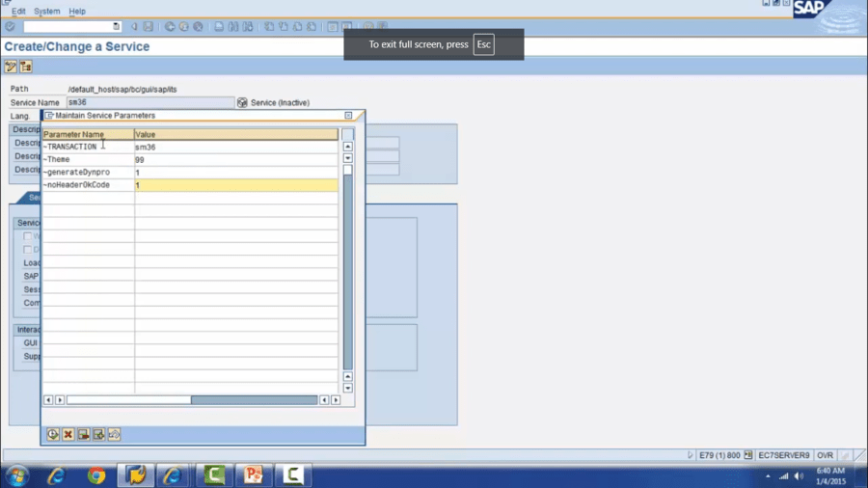Collapse the command field with left triangle

[x=134, y=27]
